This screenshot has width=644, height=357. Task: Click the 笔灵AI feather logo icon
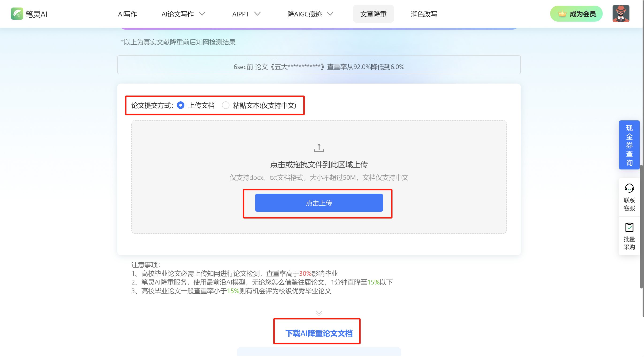pos(17,14)
